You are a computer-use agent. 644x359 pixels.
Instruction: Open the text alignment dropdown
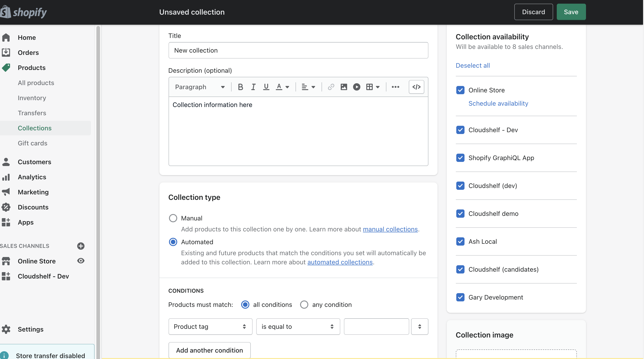(308, 87)
